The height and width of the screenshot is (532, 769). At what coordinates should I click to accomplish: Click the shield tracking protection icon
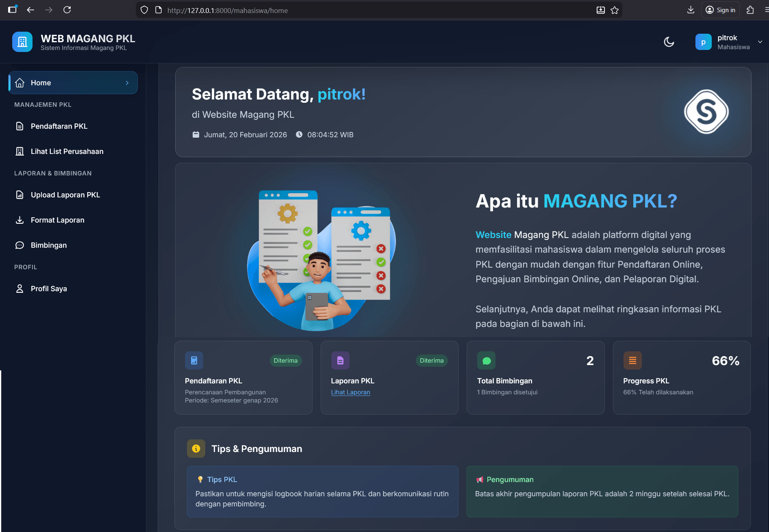pyautogui.click(x=144, y=10)
